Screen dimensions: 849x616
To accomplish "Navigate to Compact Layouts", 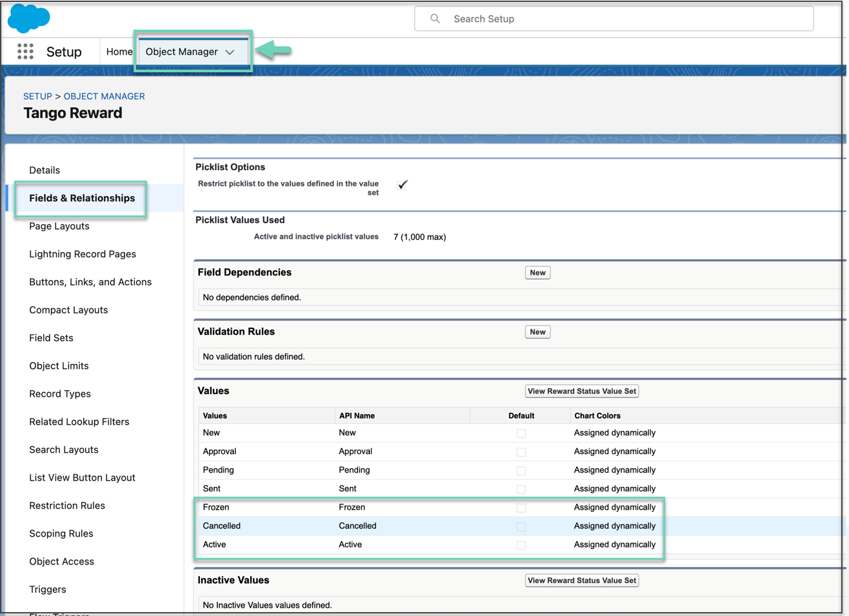I will point(68,310).
